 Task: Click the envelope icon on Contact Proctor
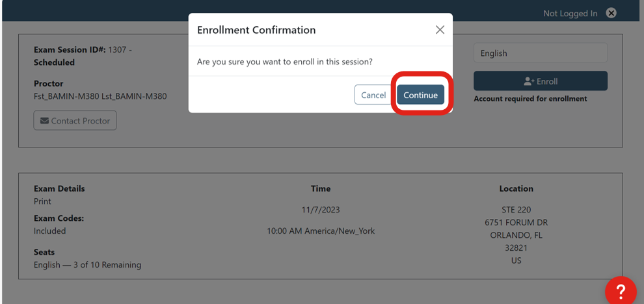point(45,121)
